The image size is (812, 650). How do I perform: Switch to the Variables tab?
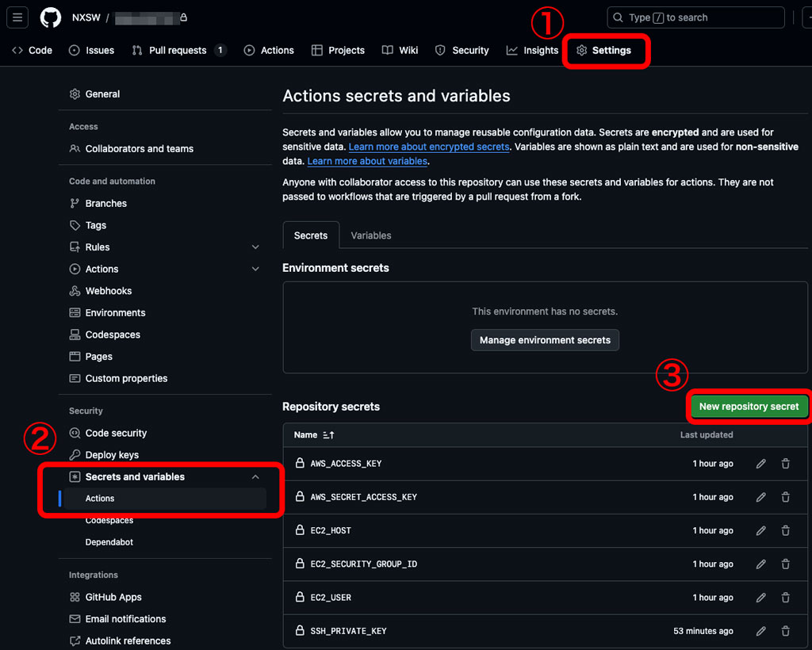point(370,235)
